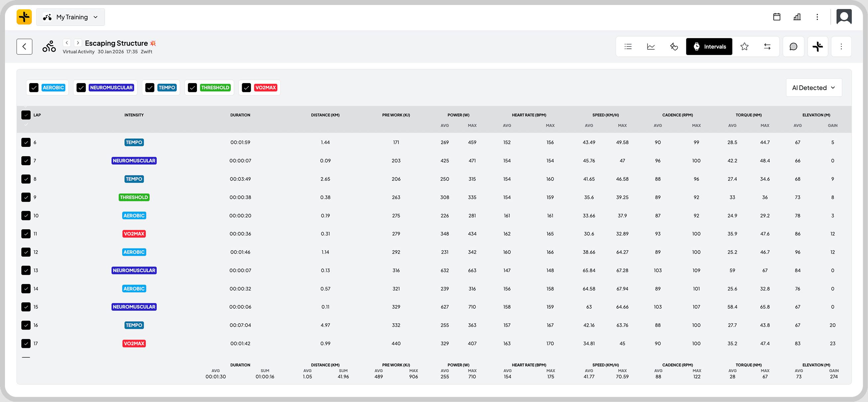Click the compare arrows icon
The image size is (868, 402).
767,47
